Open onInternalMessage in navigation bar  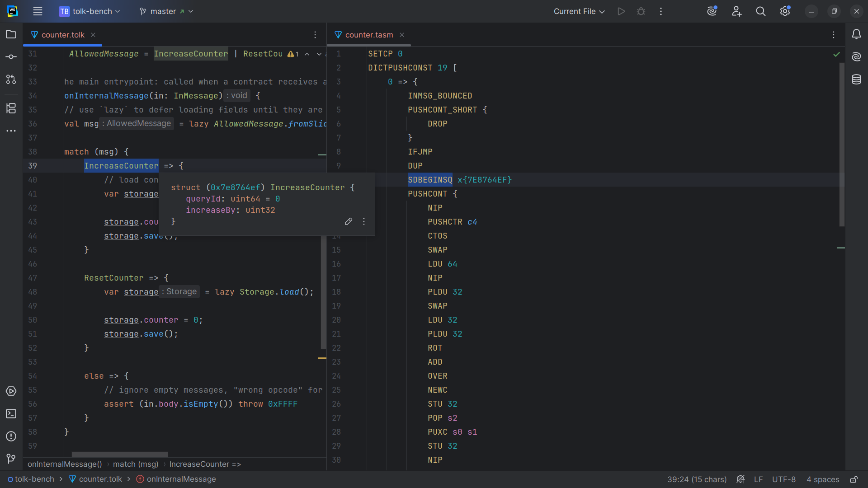tap(176, 479)
